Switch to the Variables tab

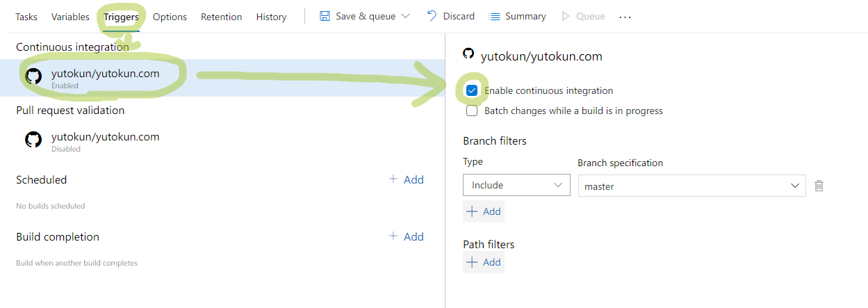(70, 17)
